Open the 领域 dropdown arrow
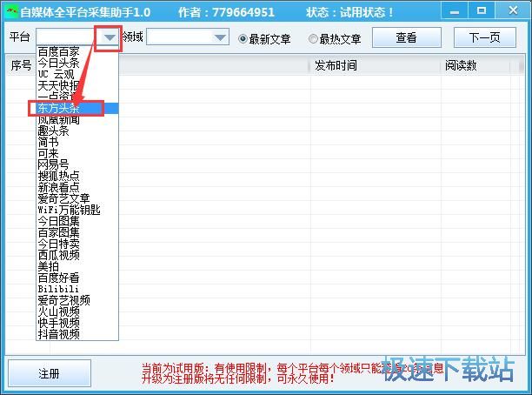Screen dimensions: 532x395 tap(220, 37)
